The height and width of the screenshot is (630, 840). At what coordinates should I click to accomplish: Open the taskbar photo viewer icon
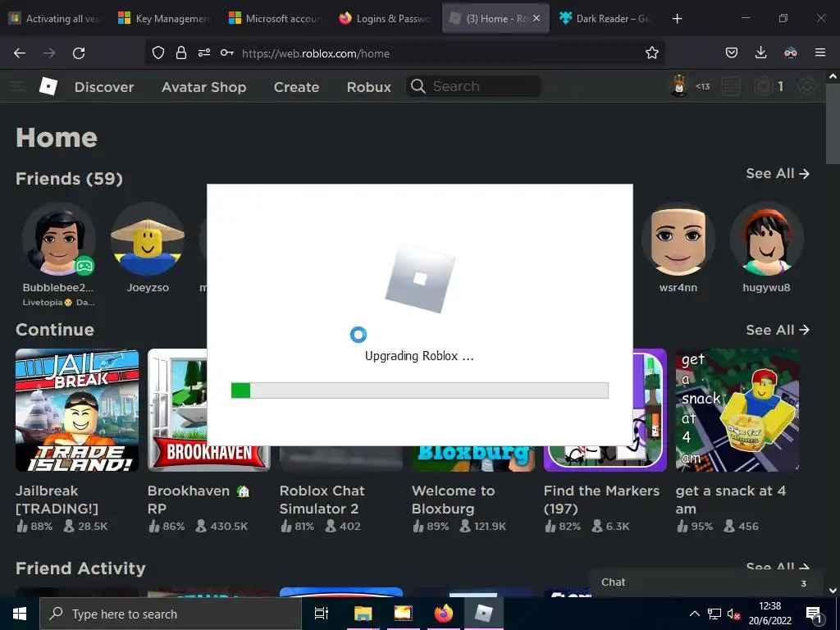tap(403, 614)
